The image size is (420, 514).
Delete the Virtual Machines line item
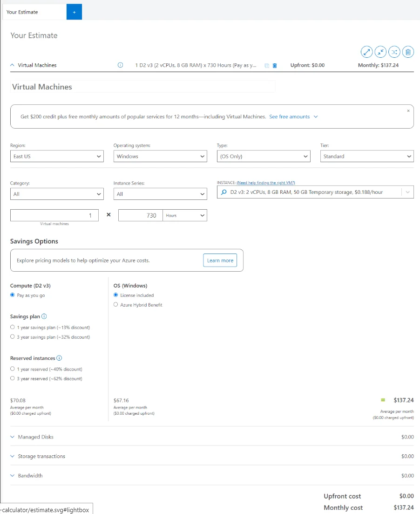coord(275,66)
